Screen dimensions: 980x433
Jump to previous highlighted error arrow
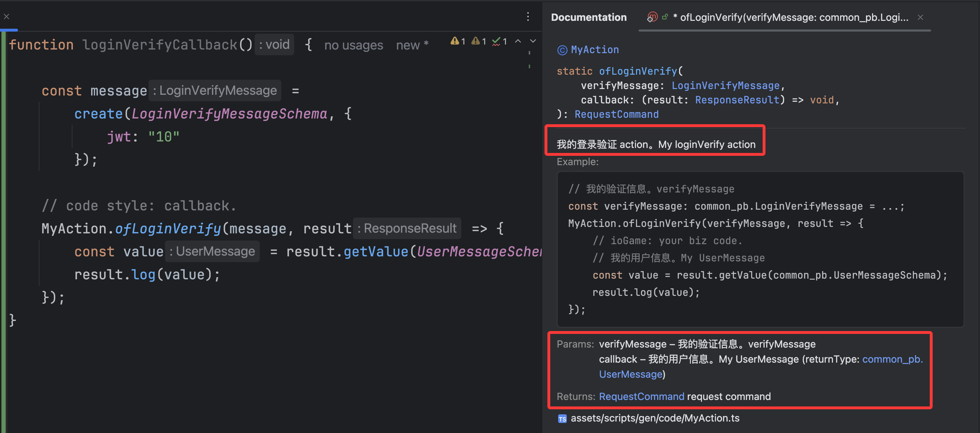[x=518, y=41]
